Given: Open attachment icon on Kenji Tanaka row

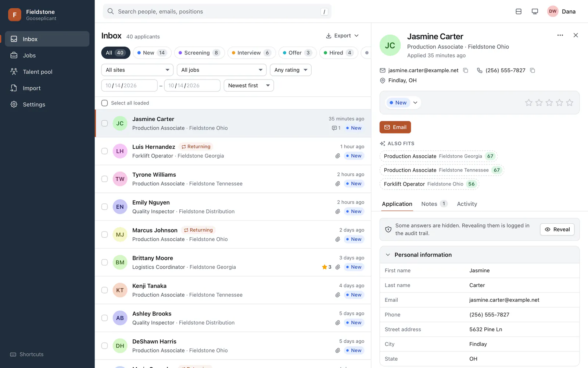Looking at the screenshot, I should tap(338, 295).
